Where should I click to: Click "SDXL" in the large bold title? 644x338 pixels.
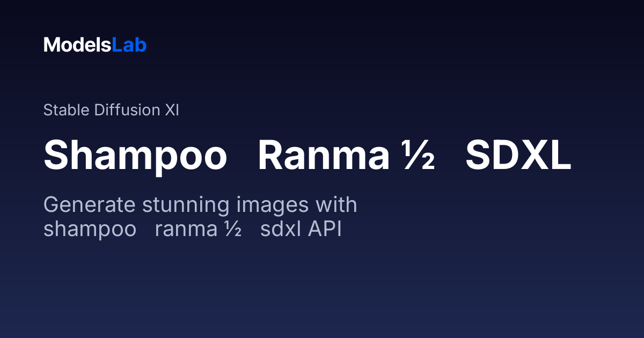518,156
